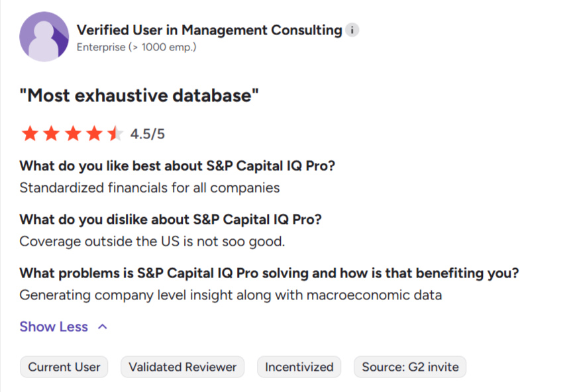This screenshot has width=565, height=392.
Task: Click the info icon beside reviewer name
Action: point(352,30)
